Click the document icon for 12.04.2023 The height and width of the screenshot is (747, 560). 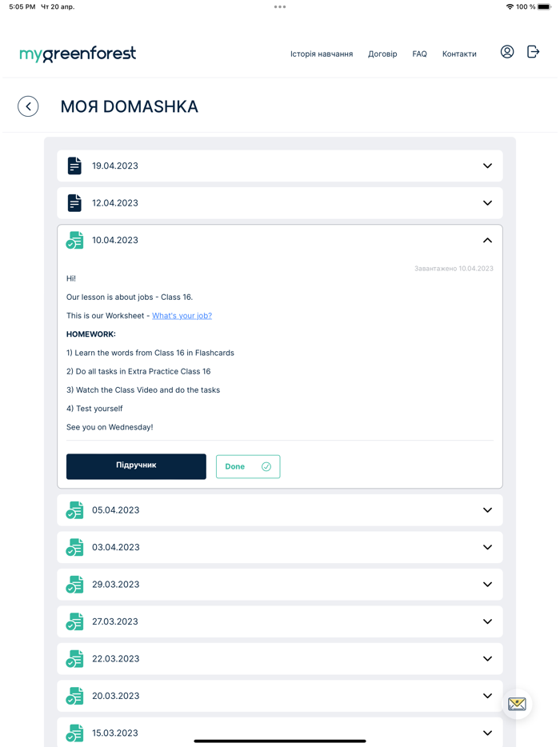pyautogui.click(x=74, y=203)
